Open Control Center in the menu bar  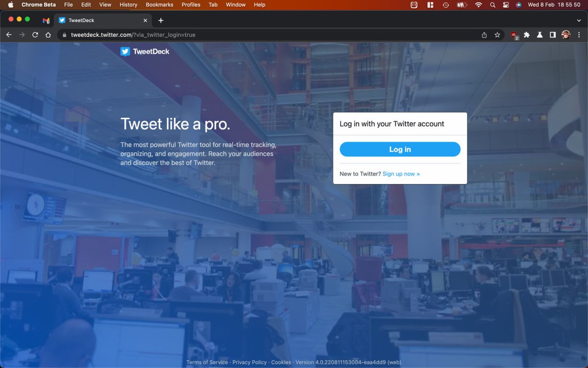[x=506, y=5]
